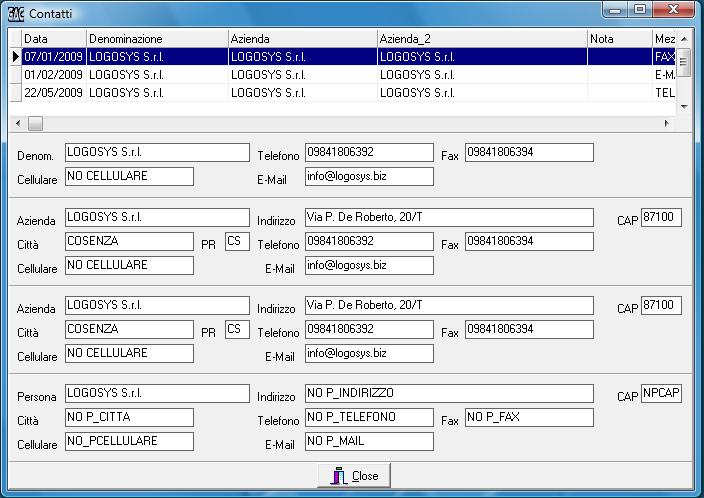Screen dimensions: 704x498
Task: Click the NO_PCELLULARE mobile field
Action: pos(129,441)
